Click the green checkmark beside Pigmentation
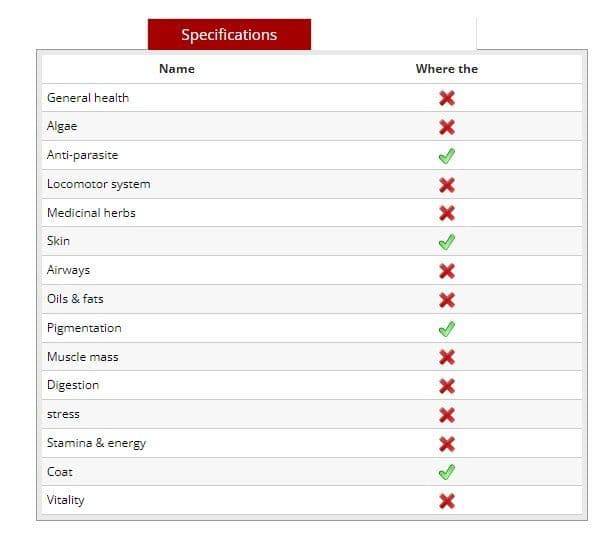 tap(447, 328)
